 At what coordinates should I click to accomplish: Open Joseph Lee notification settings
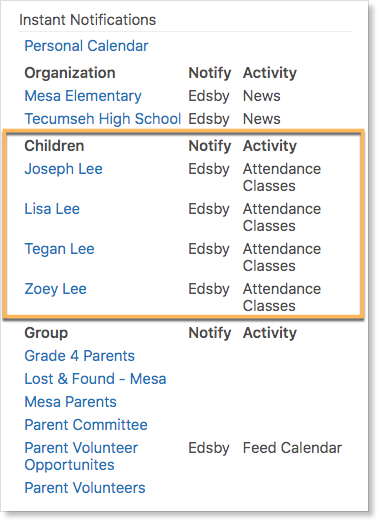(x=63, y=169)
